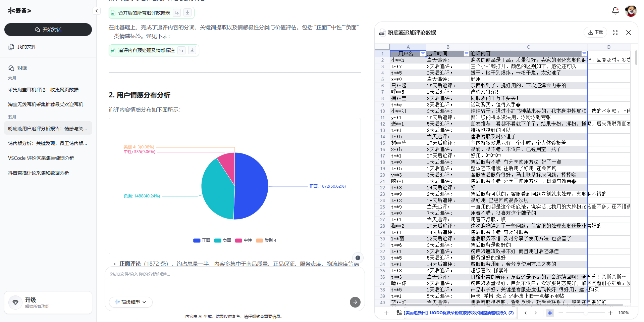This screenshot has height=322, width=644.
Task: Toggle the grid view icon in spreadsheet footer
Action: pos(550,313)
